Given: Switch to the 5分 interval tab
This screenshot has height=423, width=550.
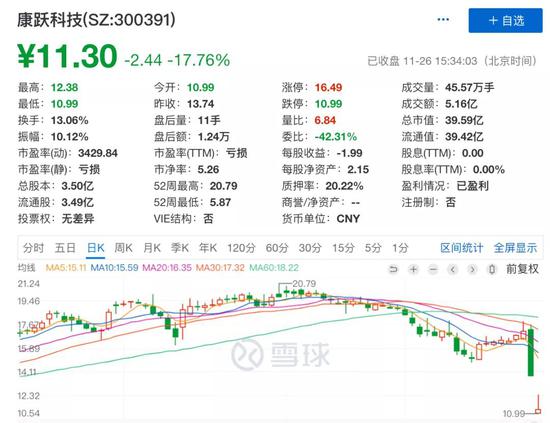Looking at the screenshot, I should pos(373,248).
